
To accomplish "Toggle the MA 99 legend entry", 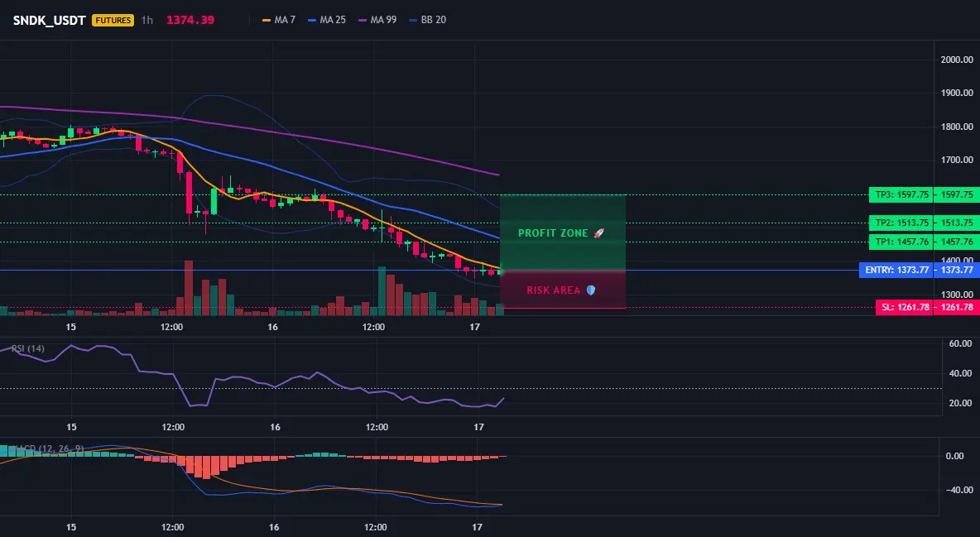I will (377, 20).
